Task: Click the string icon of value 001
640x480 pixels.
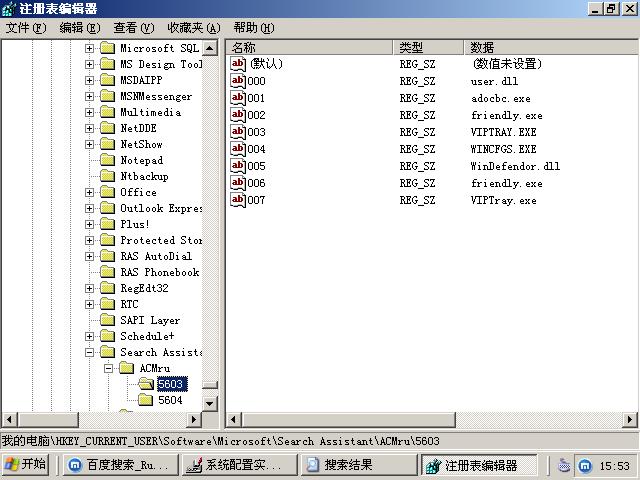Action: pos(238,98)
